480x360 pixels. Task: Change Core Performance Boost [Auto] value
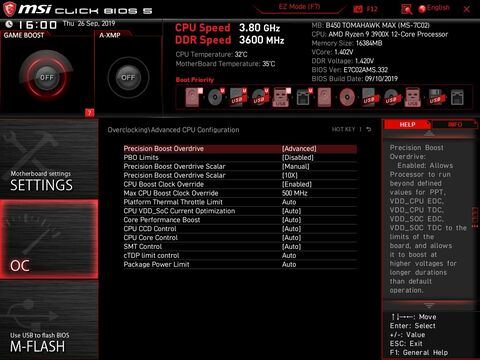(291, 220)
